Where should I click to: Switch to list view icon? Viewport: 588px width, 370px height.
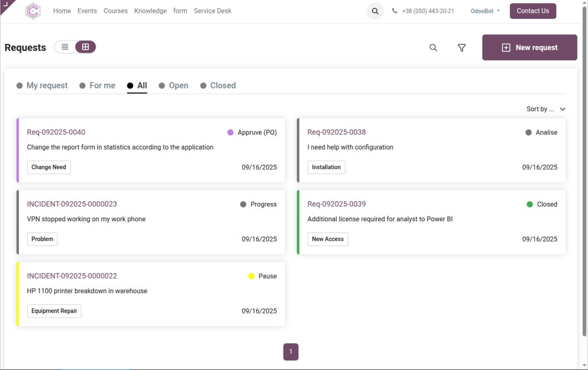[x=65, y=47]
